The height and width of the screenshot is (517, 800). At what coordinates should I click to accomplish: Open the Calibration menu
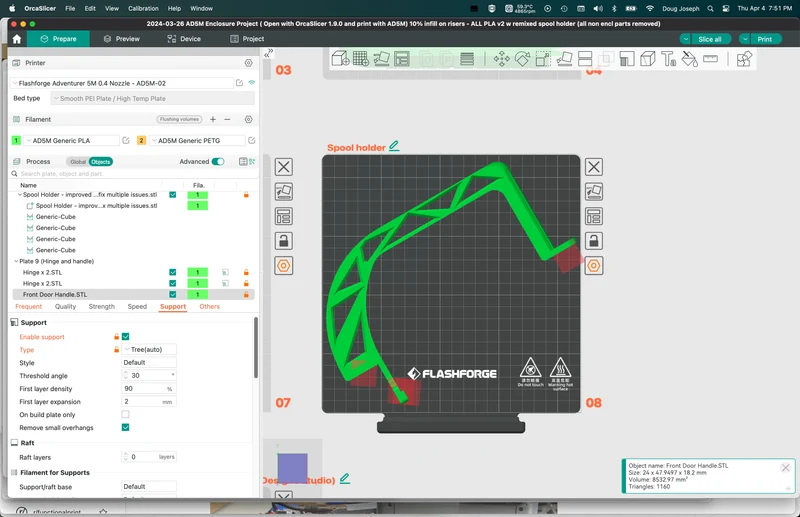(143, 8)
